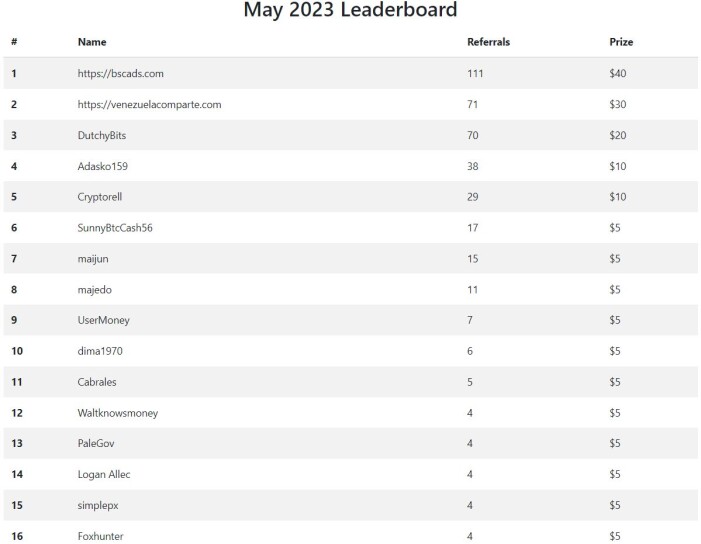
Task: Select the DutchyBits name
Action: coord(101,135)
